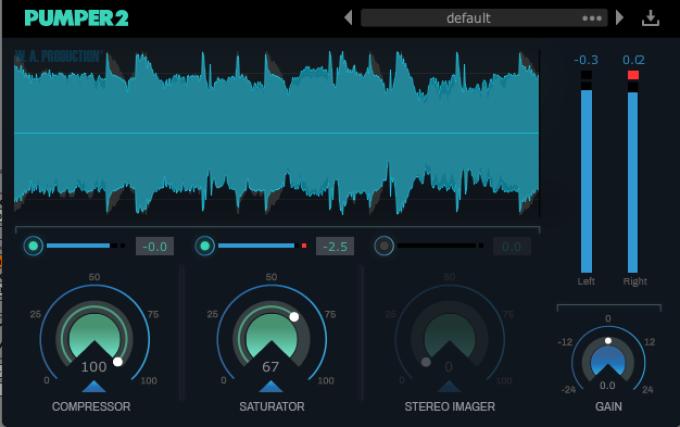
Task: Click the compressor -0.0 value field
Action: pyautogui.click(x=155, y=246)
